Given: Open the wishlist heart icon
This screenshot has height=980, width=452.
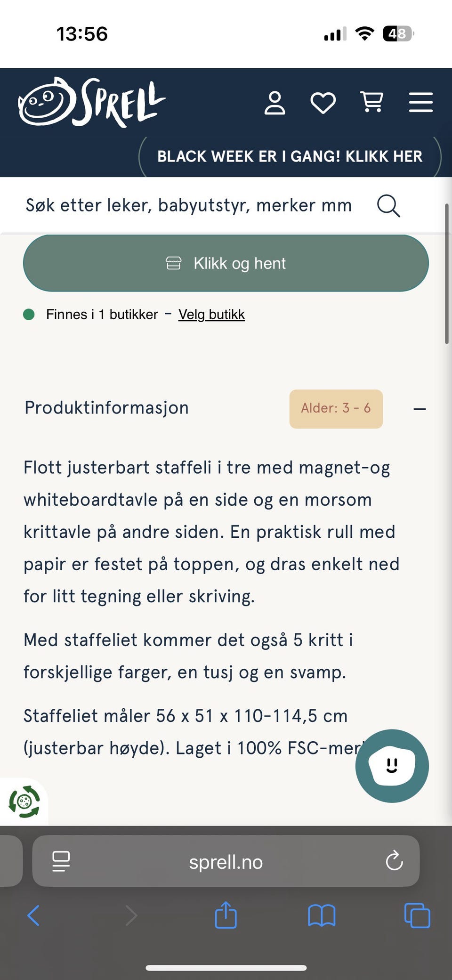Looking at the screenshot, I should pos(323,103).
